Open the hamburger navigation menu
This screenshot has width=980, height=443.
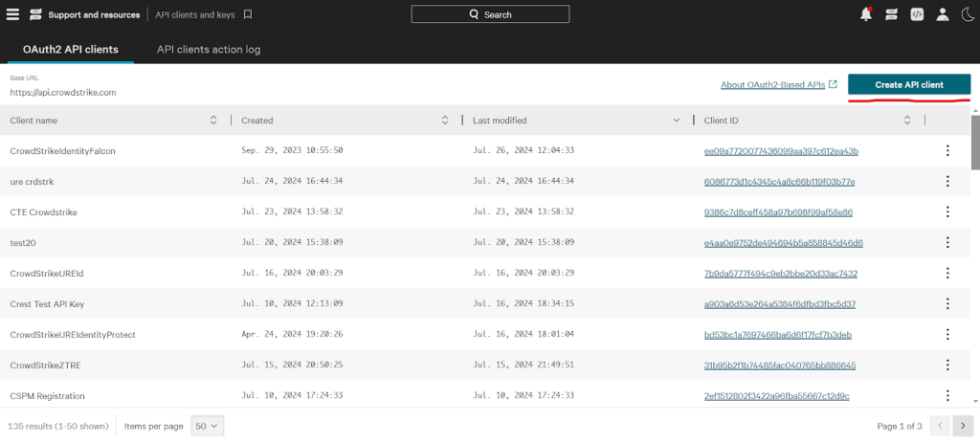click(12, 15)
